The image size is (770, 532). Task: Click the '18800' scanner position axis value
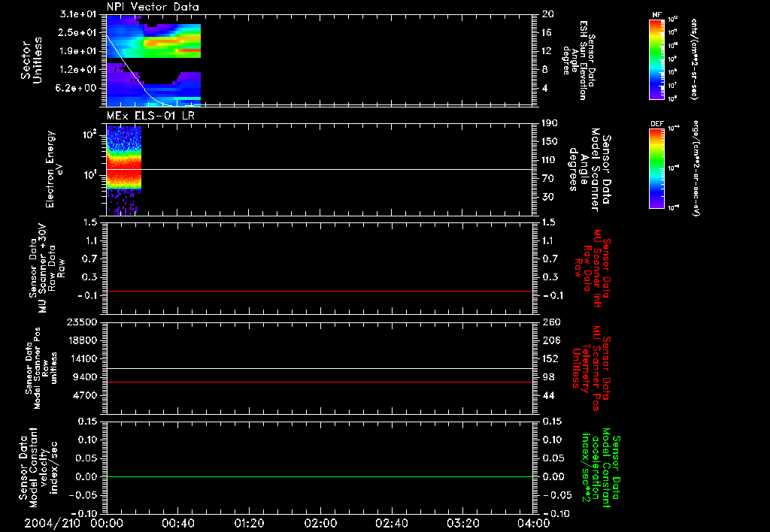[x=81, y=340]
